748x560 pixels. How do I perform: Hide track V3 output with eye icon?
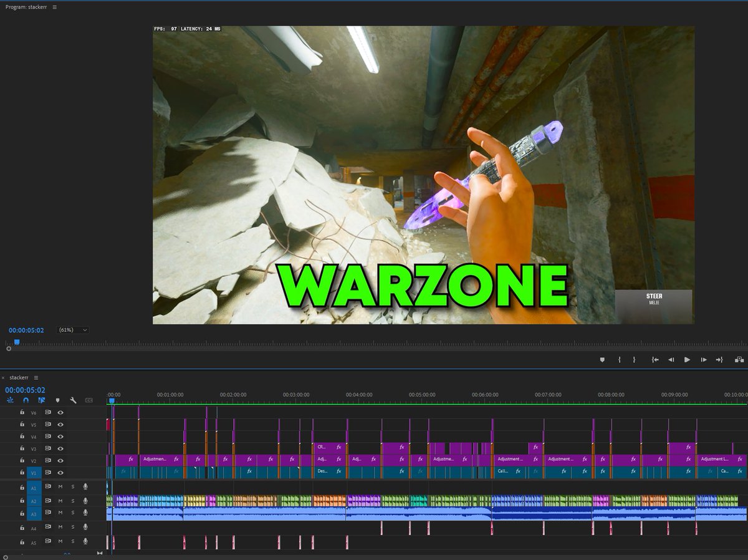coord(60,448)
